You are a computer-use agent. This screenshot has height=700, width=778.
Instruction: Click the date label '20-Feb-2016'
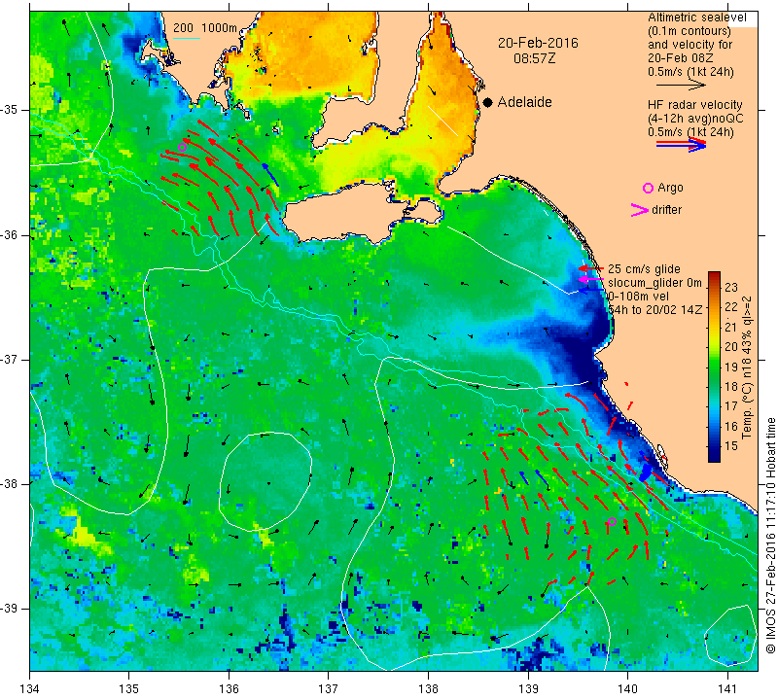538,43
